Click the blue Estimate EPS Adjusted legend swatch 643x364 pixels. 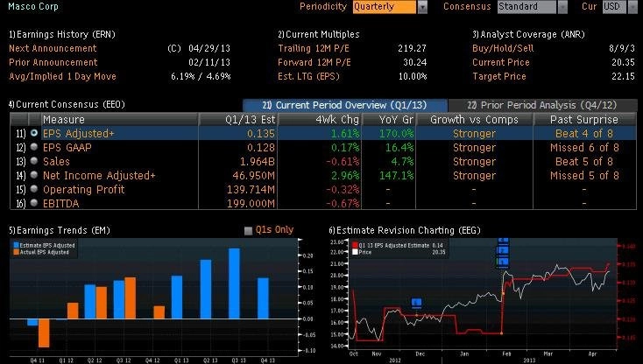pos(16,245)
